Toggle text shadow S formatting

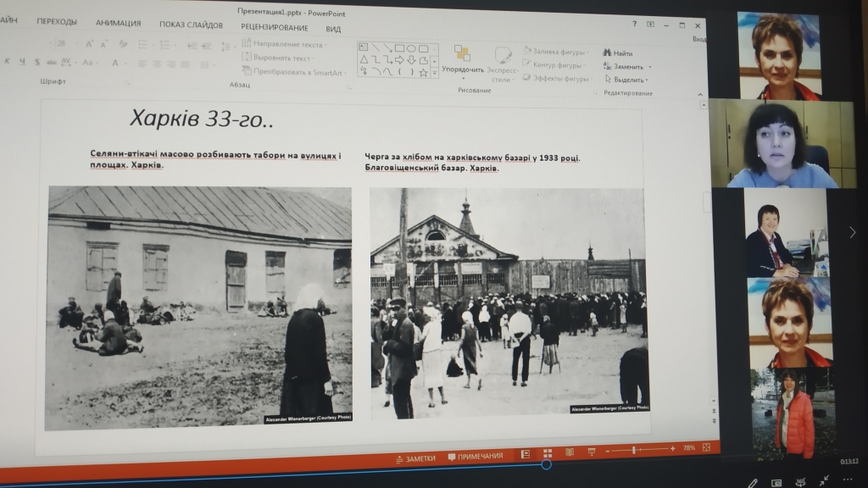pyautogui.click(x=37, y=62)
